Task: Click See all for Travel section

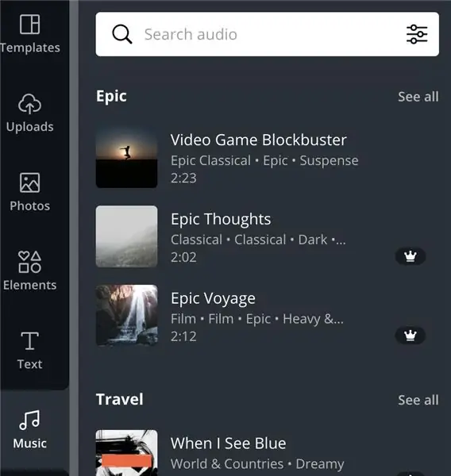Action: (418, 400)
